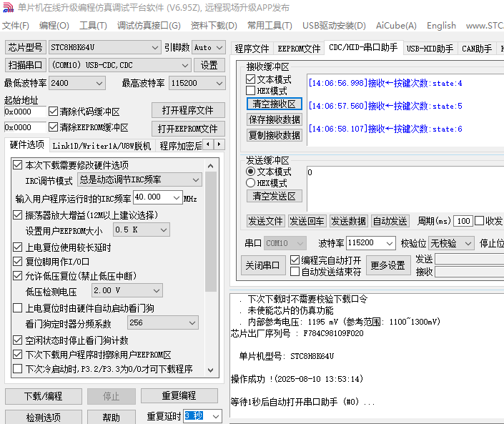Open the 调试仿真接口(G) menu

point(149,26)
